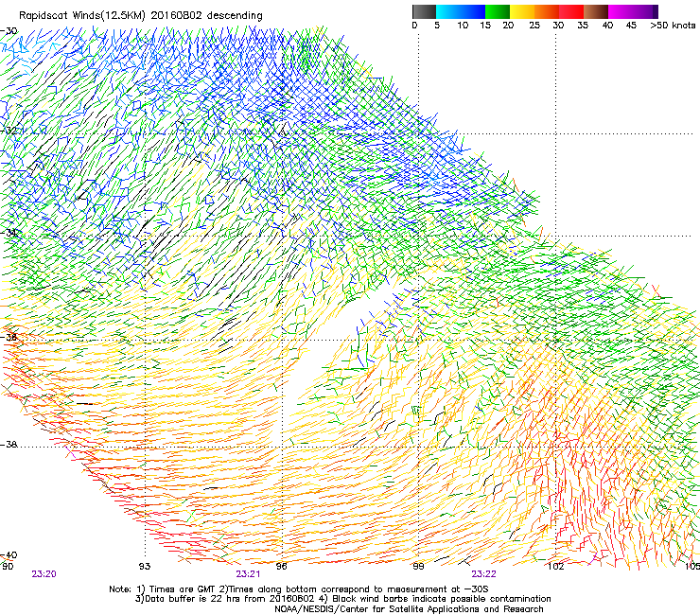Click the '20' label under the color bar

pos(508,26)
